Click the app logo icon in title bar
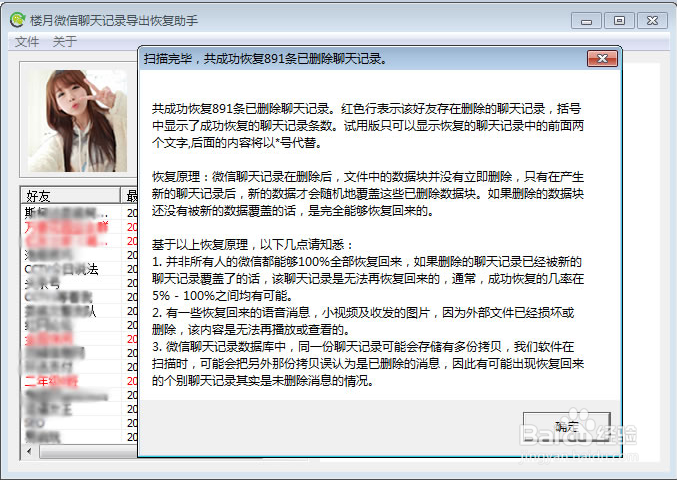This screenshot has height=480, width=677. tap(18, 19)
